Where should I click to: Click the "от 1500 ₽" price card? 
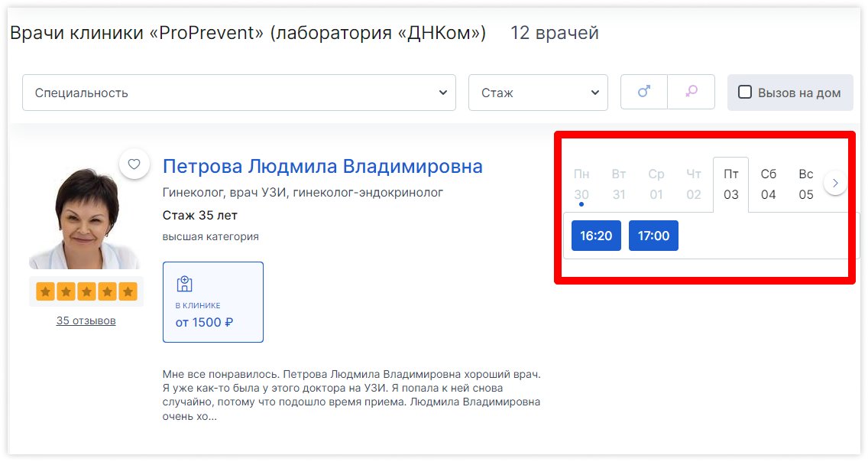point(204,322)
